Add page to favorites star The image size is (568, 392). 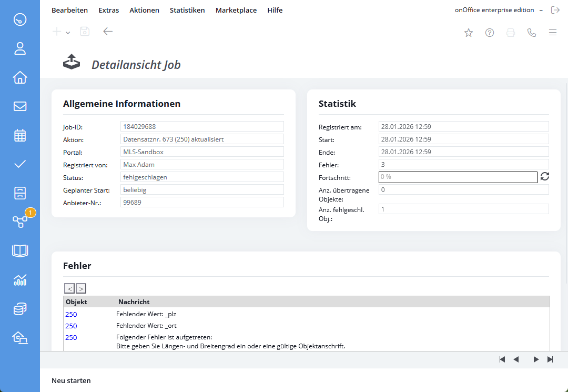click(x=469, y=33)
